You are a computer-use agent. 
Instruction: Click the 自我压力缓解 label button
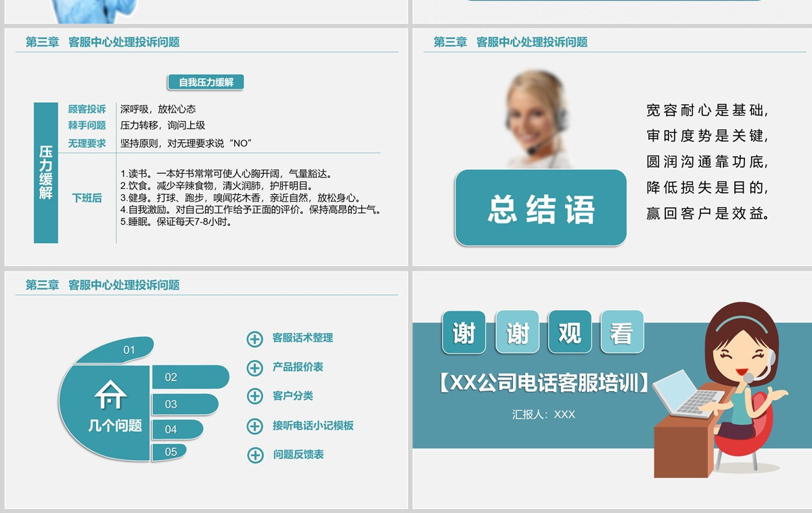206,83
